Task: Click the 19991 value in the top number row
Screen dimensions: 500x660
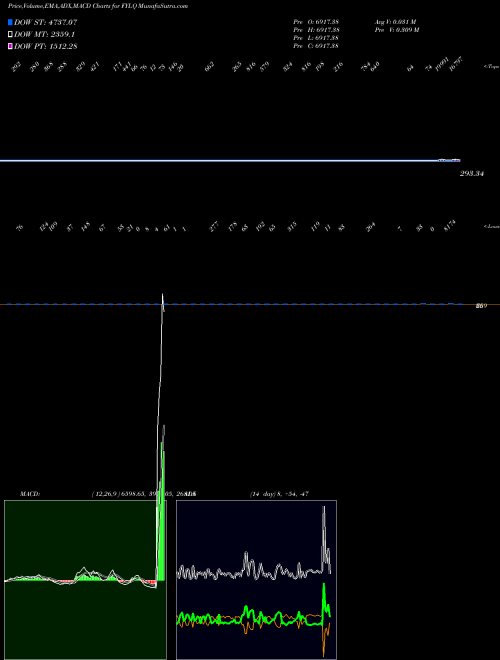Action: 442,64
